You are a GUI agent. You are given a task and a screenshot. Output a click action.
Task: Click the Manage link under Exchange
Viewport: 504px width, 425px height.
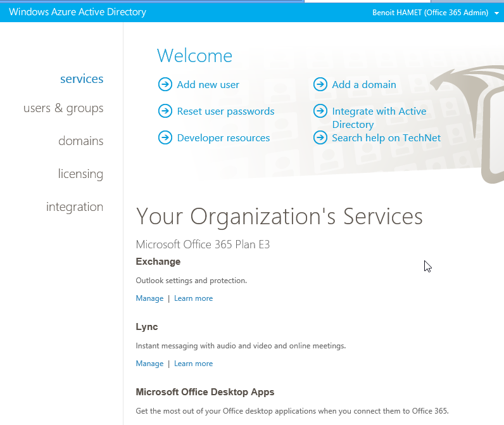pyautogui.click(x=149, y=298)
